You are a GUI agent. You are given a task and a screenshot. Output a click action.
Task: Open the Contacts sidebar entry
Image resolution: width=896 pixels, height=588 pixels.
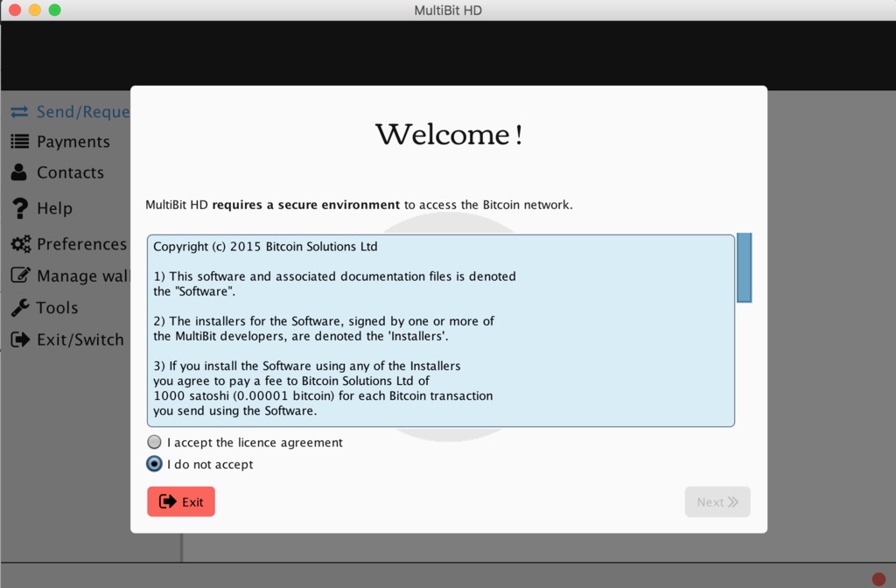[70, 172]
